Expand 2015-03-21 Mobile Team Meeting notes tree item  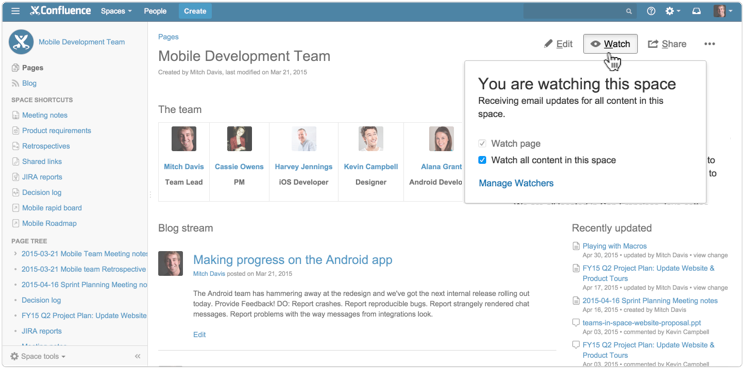click(x=15, y=254)
